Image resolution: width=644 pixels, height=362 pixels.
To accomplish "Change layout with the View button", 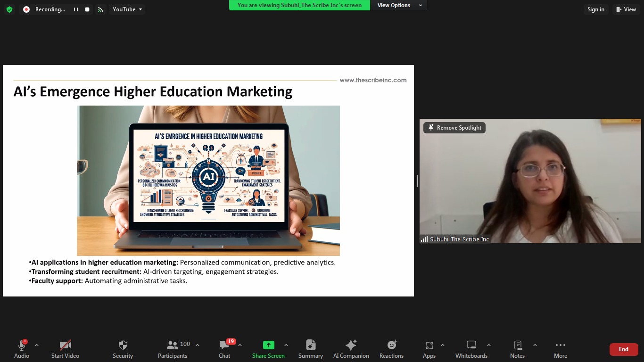I will pos(626,9).
